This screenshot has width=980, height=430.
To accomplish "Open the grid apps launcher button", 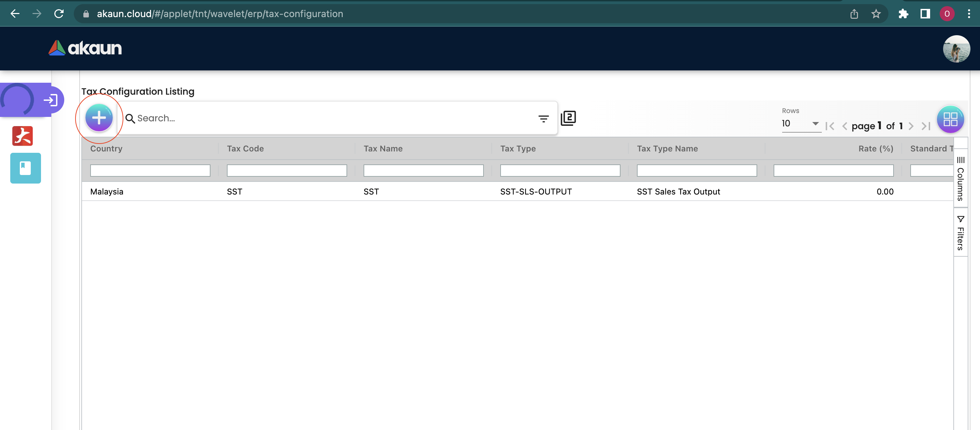I will coord(950,120).
